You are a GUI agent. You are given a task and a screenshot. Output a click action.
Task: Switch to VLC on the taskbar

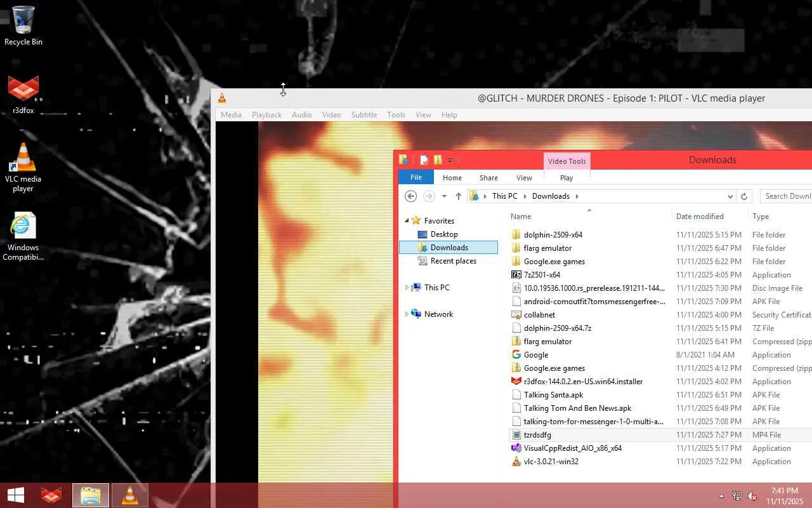[x=130, y=495]
